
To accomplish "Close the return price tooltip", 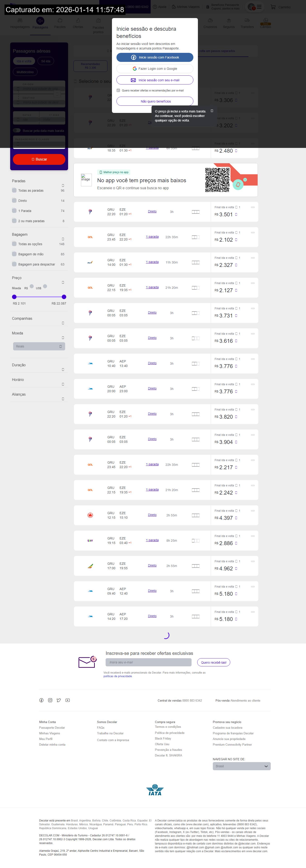I will click(212, 111).
